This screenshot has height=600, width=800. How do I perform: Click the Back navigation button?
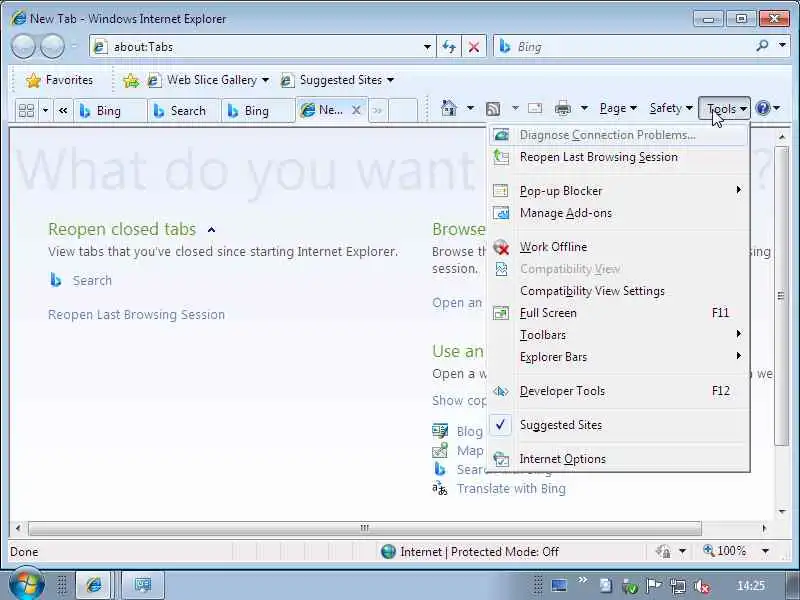[x=23, y=47]
